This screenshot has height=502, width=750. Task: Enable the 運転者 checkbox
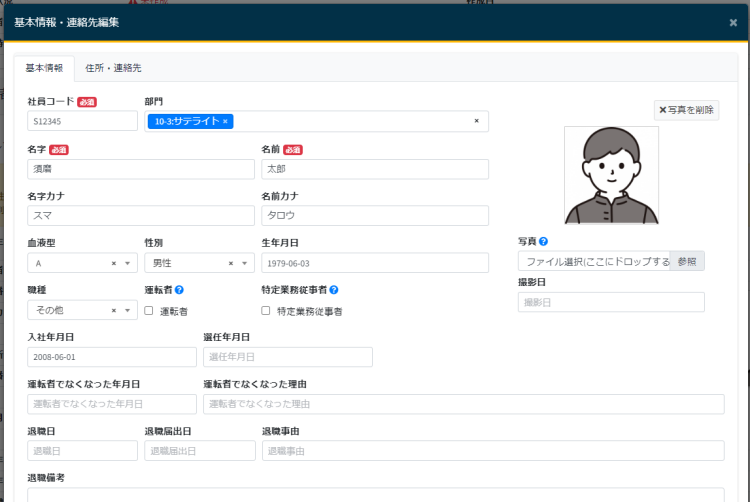pos(149,311)
